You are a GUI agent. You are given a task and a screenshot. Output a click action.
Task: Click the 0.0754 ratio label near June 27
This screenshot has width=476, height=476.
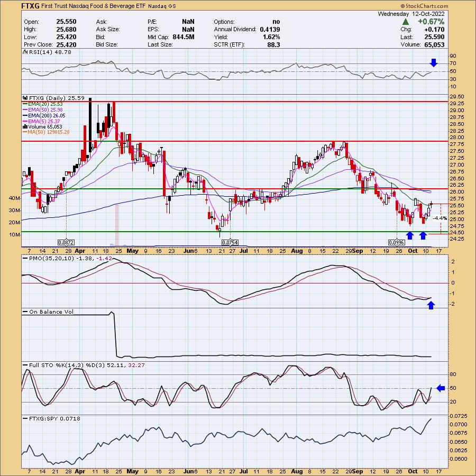(230, 242)
